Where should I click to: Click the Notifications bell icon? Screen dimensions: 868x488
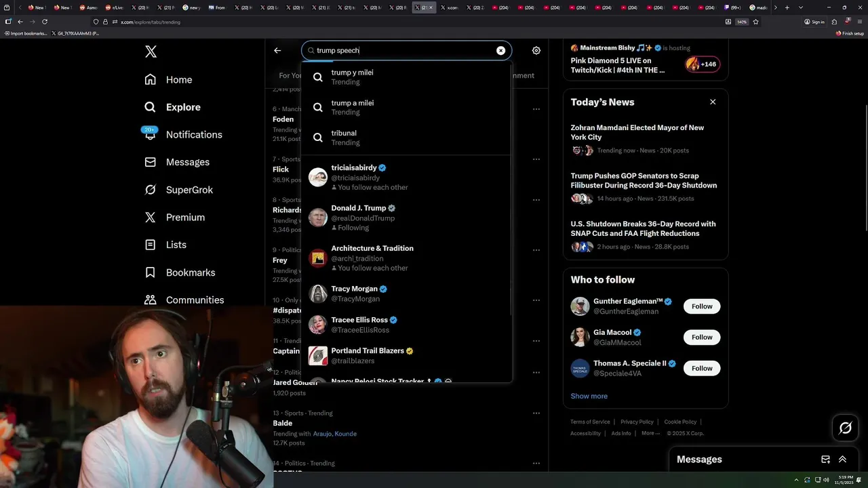pyautogui.click(x=151, y=134)
